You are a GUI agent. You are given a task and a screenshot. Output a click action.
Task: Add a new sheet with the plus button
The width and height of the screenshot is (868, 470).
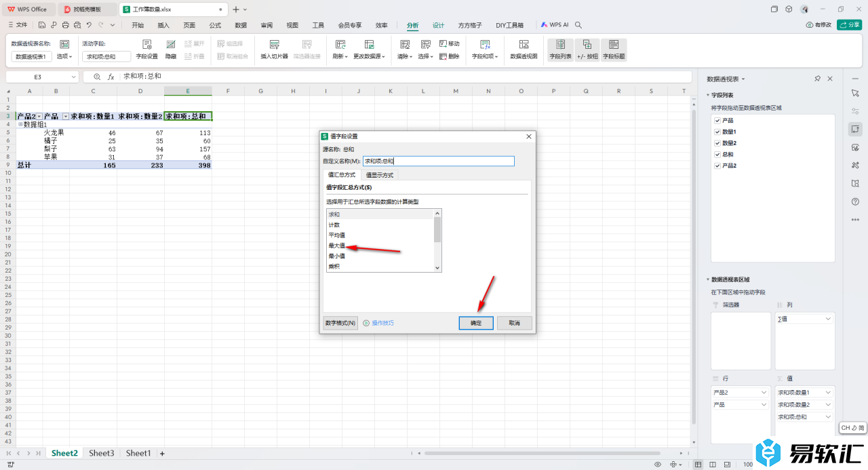coord(162,453)
